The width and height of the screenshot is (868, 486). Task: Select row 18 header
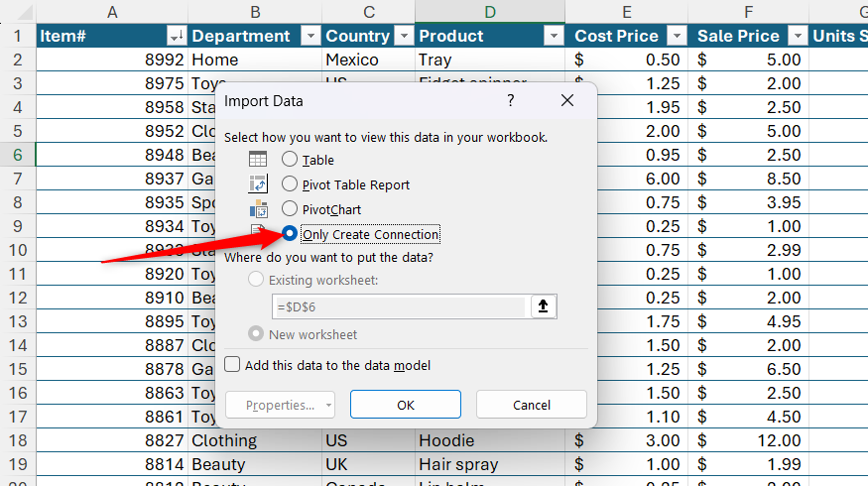[18, 440]
